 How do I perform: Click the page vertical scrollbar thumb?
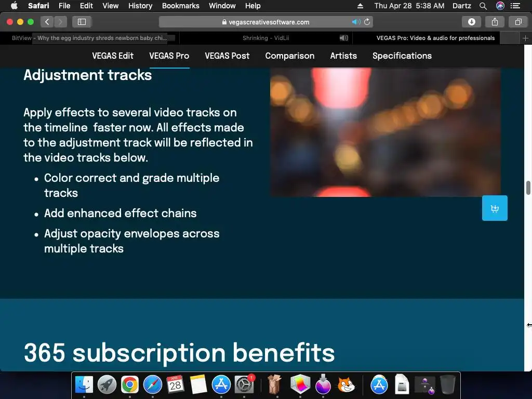pos(528,188)
